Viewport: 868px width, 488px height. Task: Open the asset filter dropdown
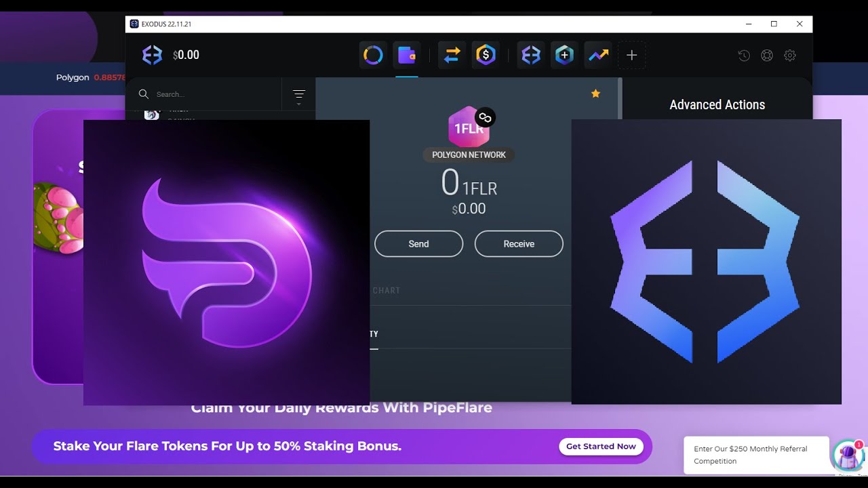299,96
